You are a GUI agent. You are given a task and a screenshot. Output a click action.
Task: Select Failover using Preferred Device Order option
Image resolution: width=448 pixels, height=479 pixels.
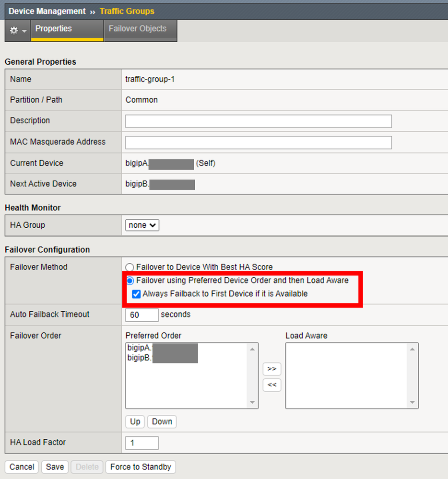(130, 280)
